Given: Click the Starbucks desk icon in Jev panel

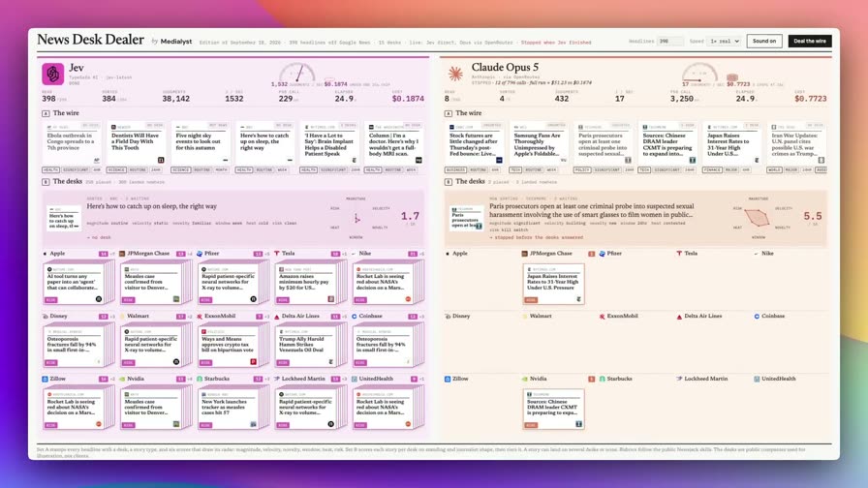Looking at the screenshot, I should click(200, 379).
